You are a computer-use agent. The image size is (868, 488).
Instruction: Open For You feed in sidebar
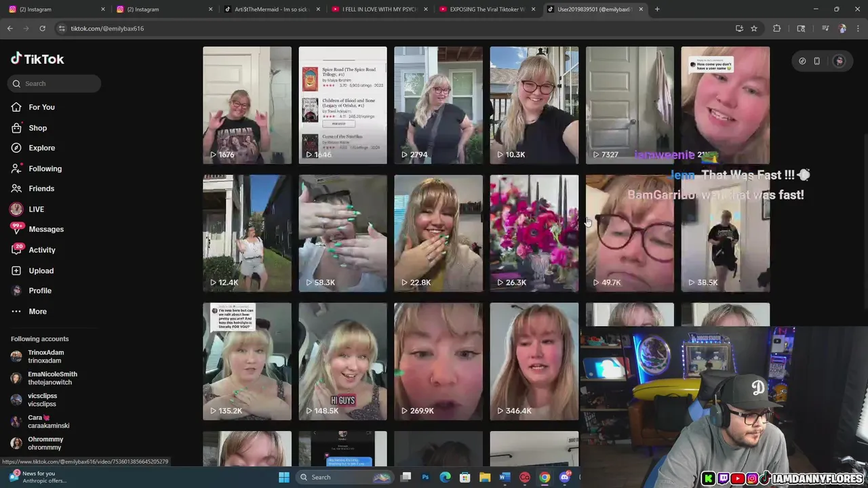33,107
